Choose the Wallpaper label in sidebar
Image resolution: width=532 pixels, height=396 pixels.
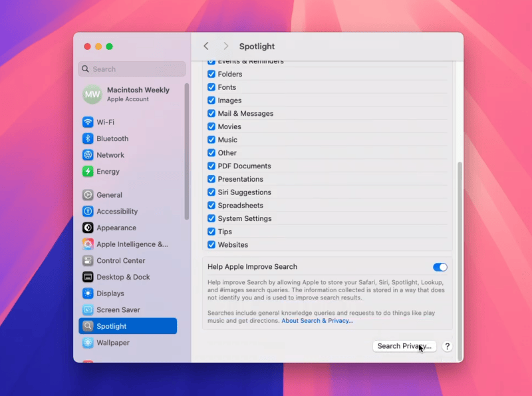(113, 343)
